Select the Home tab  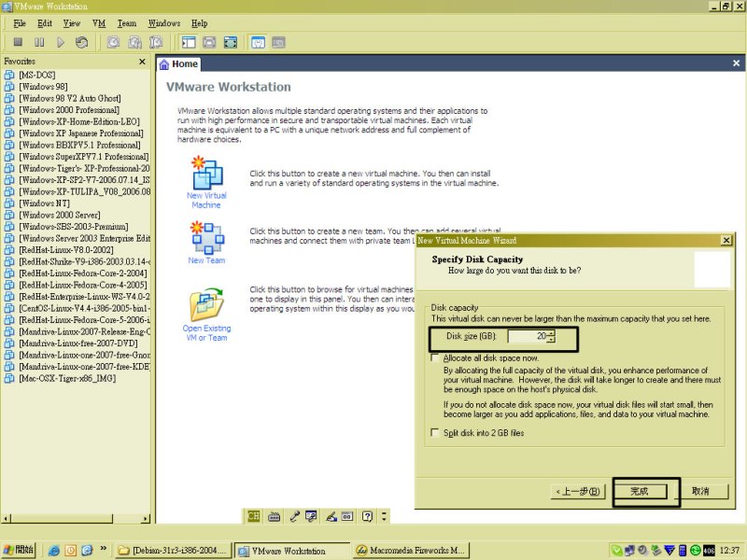point(178,64)
